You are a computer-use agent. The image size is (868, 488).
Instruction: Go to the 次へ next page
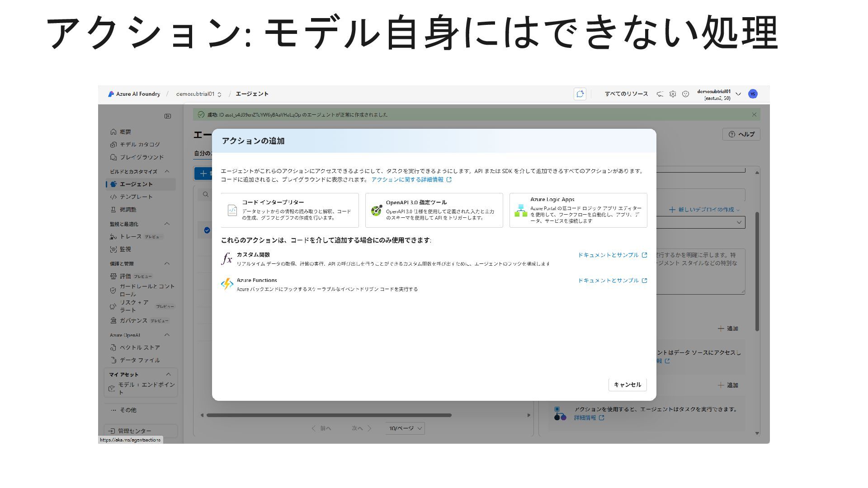click(362, 428)
